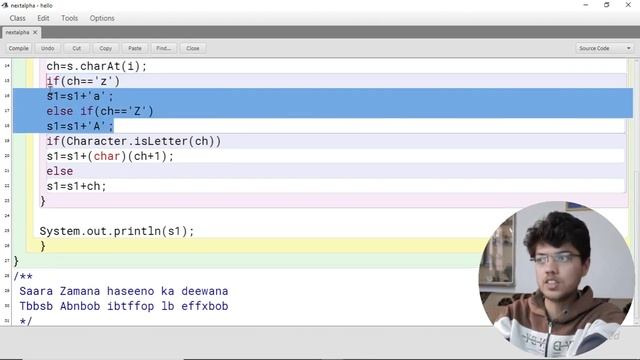Click the Copy toolbar button

click(105, 48)
